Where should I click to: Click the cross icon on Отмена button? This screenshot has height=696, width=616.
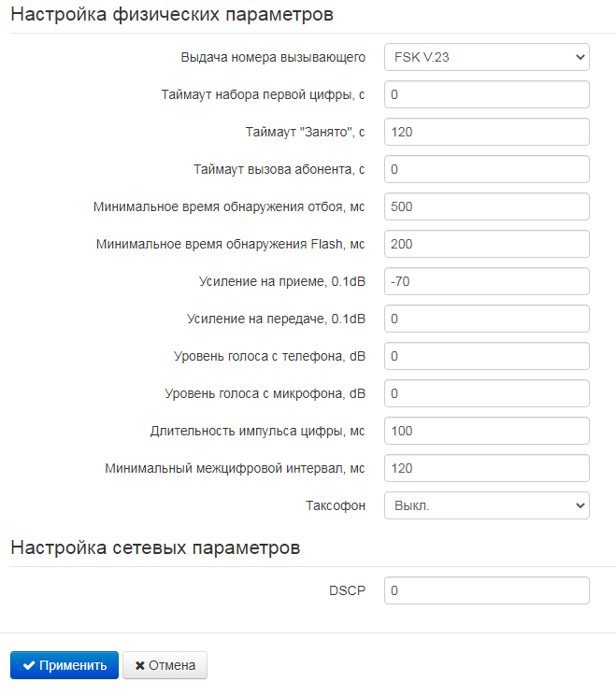point(140,665)
